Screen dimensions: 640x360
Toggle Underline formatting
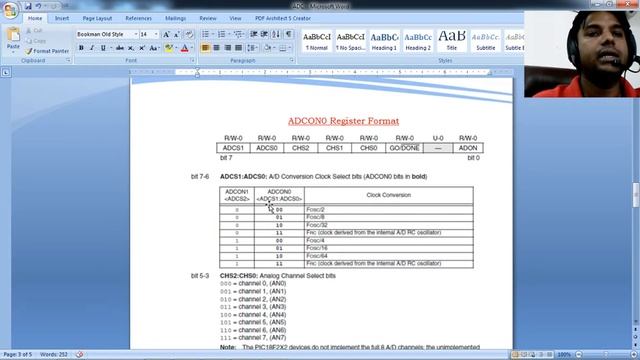(103, 48)
